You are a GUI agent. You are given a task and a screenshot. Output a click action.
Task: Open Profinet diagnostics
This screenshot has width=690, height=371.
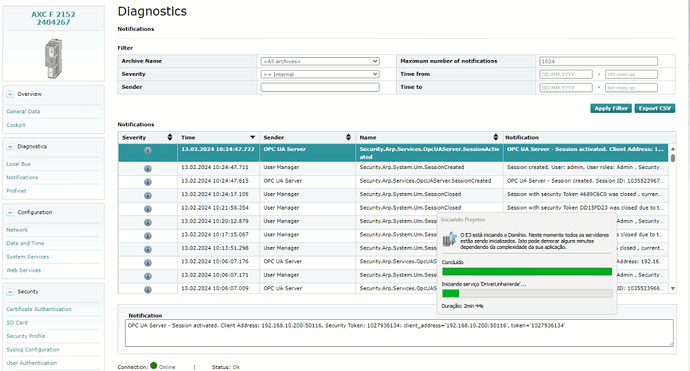16,191
